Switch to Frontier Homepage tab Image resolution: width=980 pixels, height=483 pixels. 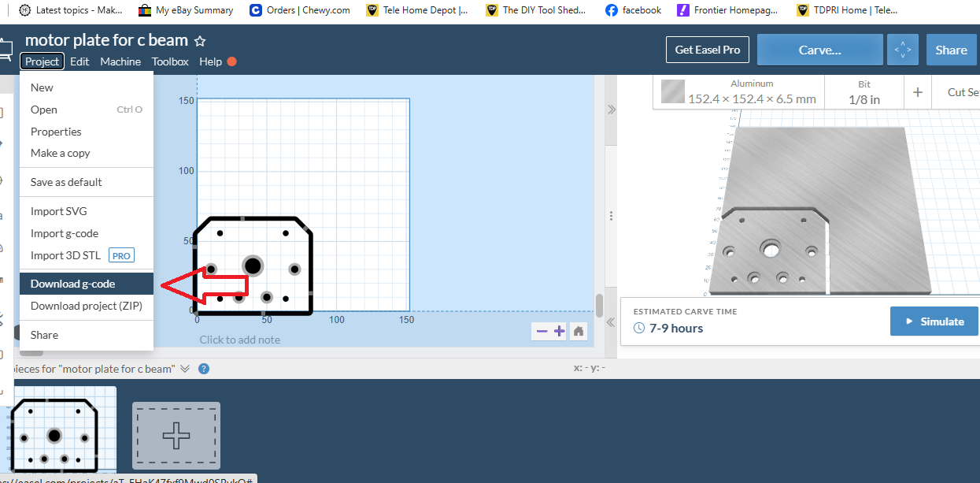[x=729, y=10]
